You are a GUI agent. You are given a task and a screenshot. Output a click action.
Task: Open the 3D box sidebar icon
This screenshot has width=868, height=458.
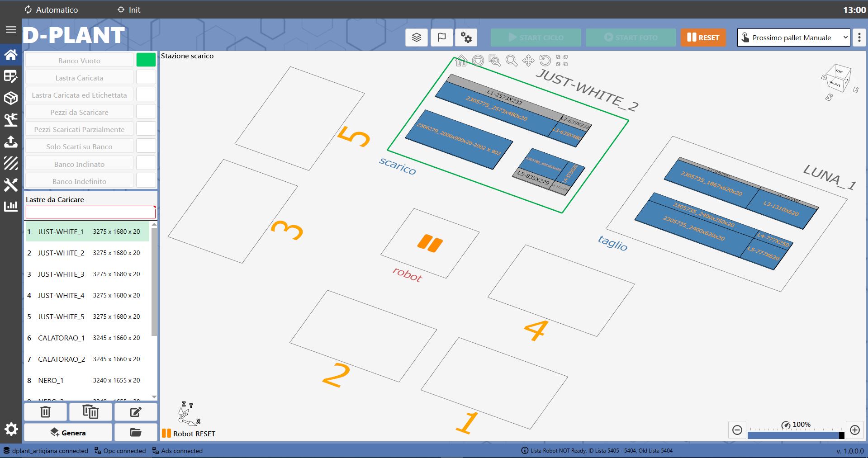click(10, 98)
